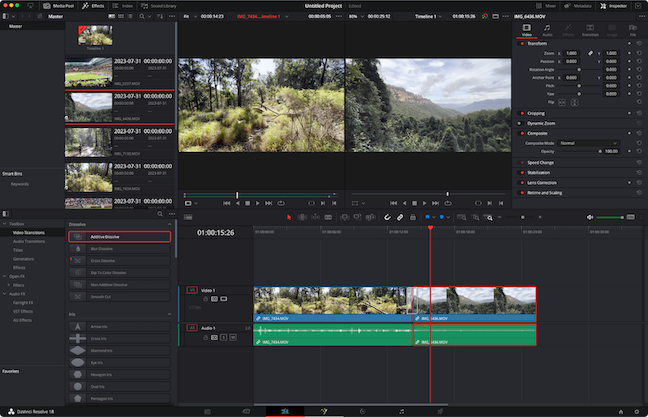Image resolution: width=648 pixels, height=417 pixels.
Task: Disable the Stabilization toggle
Action: [x=520, y=172]
